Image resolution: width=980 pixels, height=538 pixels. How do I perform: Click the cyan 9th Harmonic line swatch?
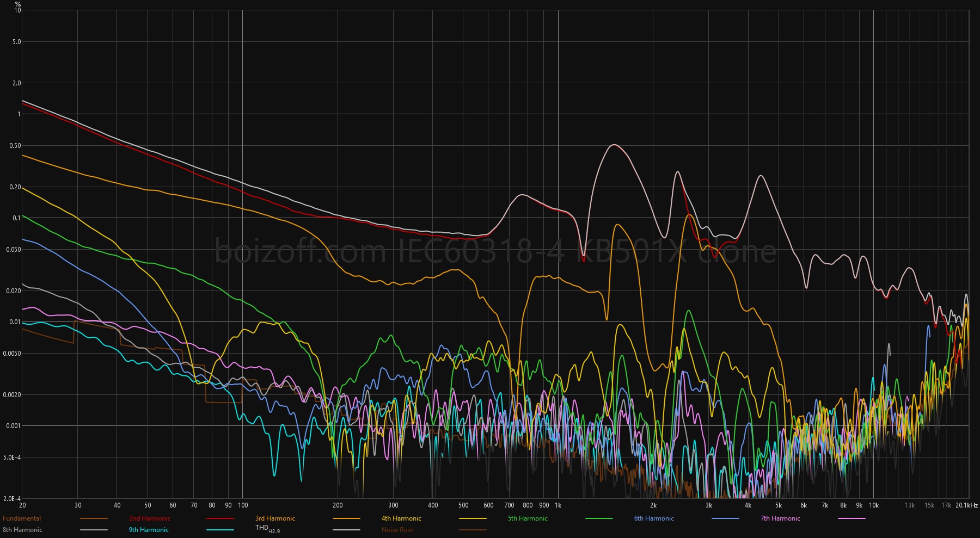click(220, 530)
